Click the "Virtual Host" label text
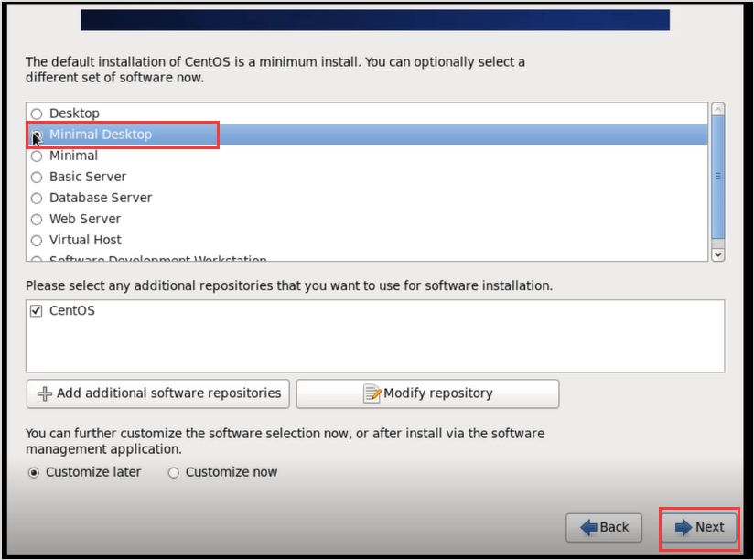Screen dimensions: 754x560 click(85, 240)
